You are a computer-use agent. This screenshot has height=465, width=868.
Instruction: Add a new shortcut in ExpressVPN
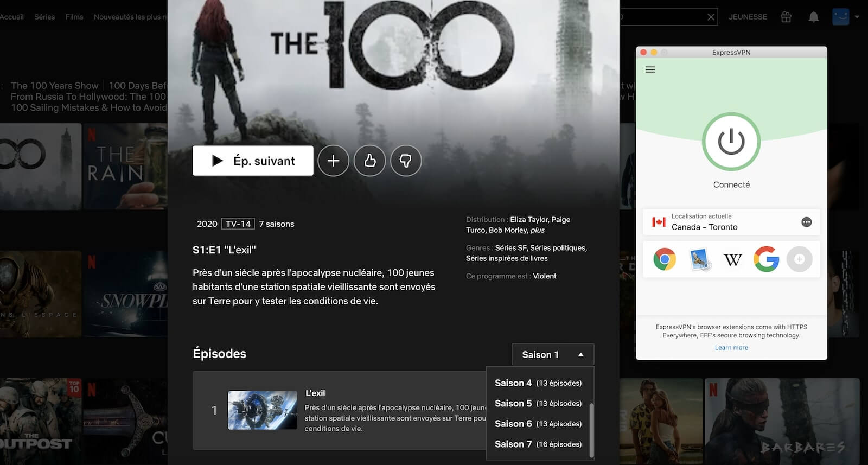pyautogui.click(x=800, y=259)
